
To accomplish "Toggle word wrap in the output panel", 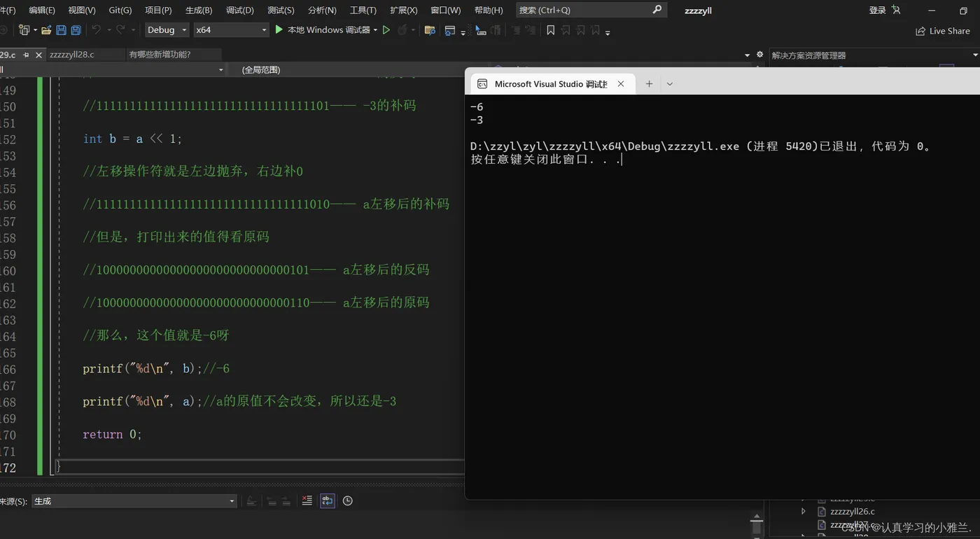I will [x=327, y=500].
